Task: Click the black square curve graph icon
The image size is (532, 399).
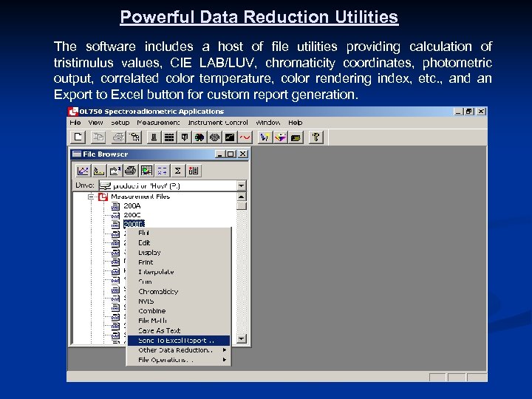Action: [230, 137]
